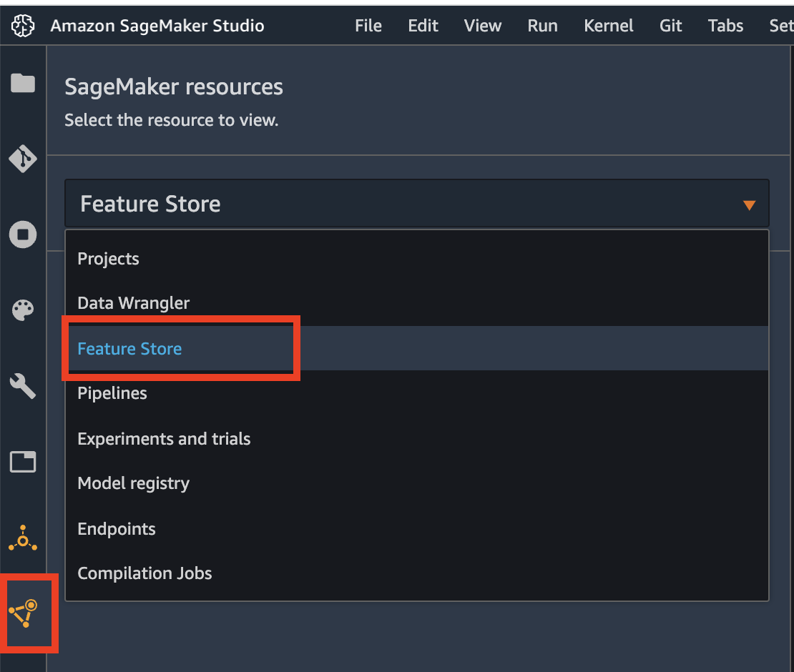Image resolution: width=794 pixels, height=672 pixels.
Task: Expand the Feature Store resource dropdown
Action: [x=417, y=204]
